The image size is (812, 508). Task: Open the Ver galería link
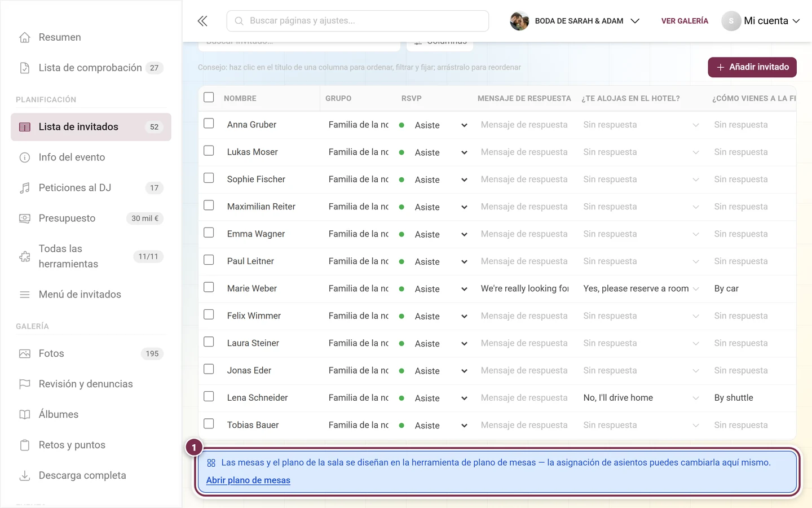coord(685,21)
